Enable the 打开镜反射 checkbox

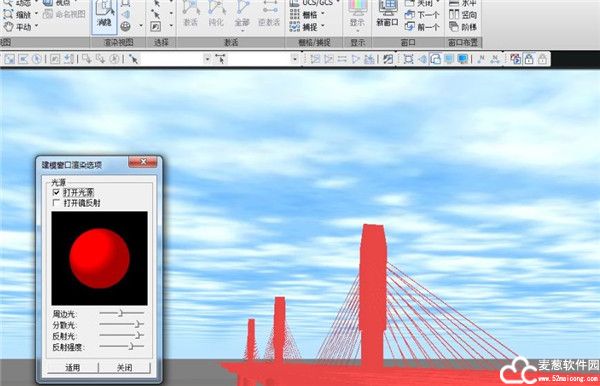(56, 203)
